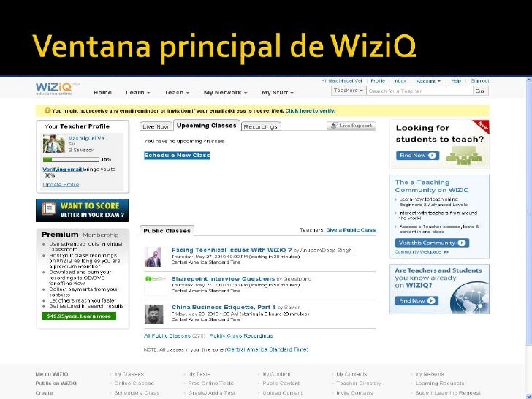Viewport: 532px width, 399px height.
Task: Open the Help link
Action: coord(456,80)
